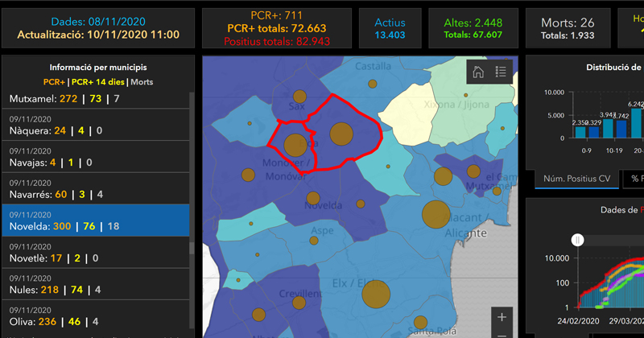
Task: Zoom in on the map
Action: coord(502,317)
